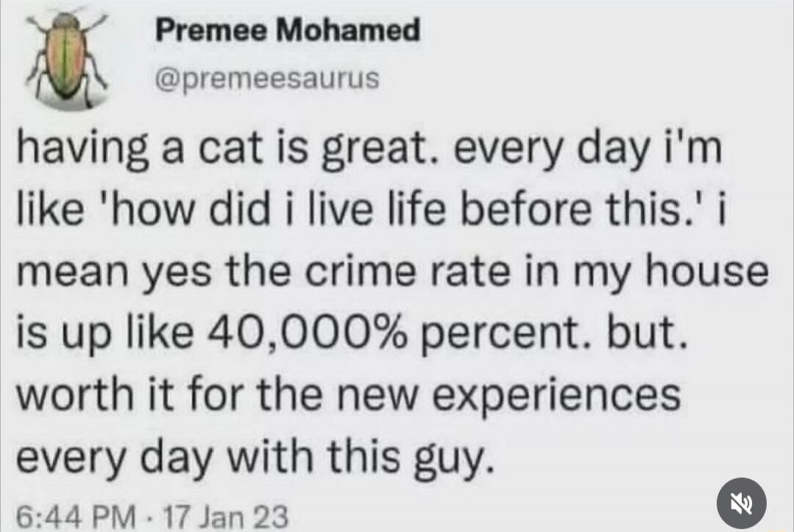
Task: Open the Premee Mohamed display name
Action: [288, 30]
